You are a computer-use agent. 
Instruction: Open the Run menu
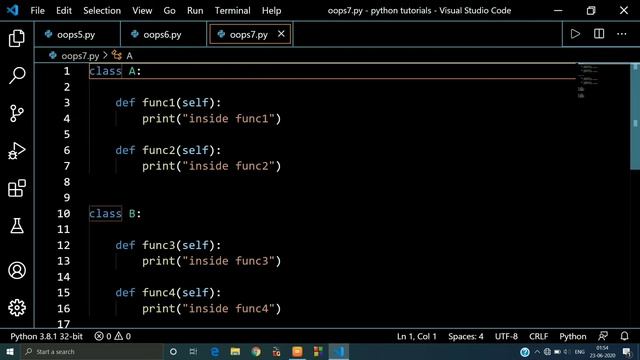(195, 11)
